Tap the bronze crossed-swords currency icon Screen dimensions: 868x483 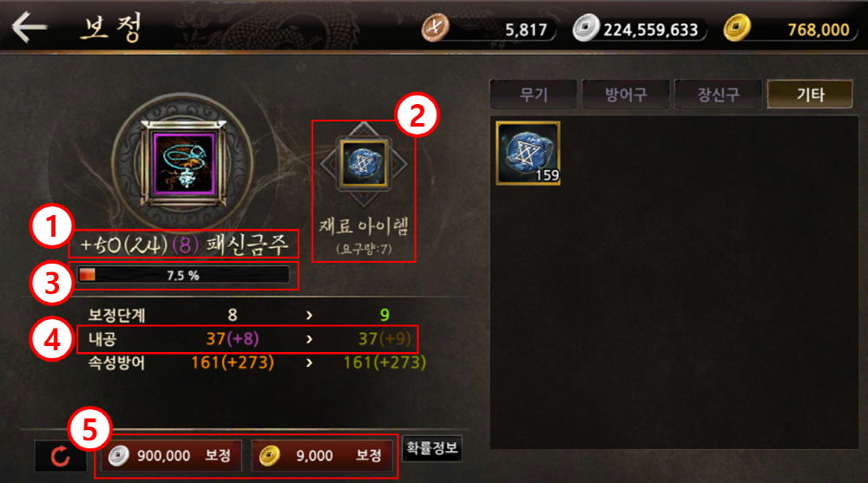coord(435,27)
